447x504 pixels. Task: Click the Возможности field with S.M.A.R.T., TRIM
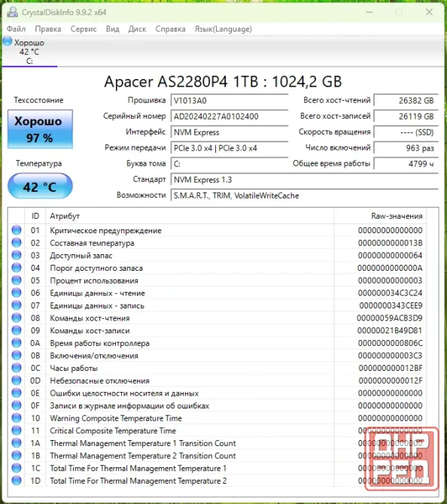tap(304, 196)
